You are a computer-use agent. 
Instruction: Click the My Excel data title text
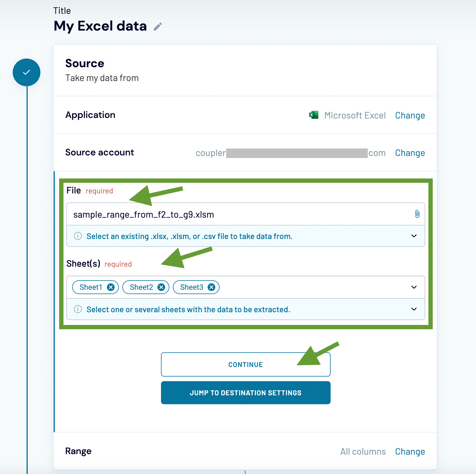click(x=100, y=26)
